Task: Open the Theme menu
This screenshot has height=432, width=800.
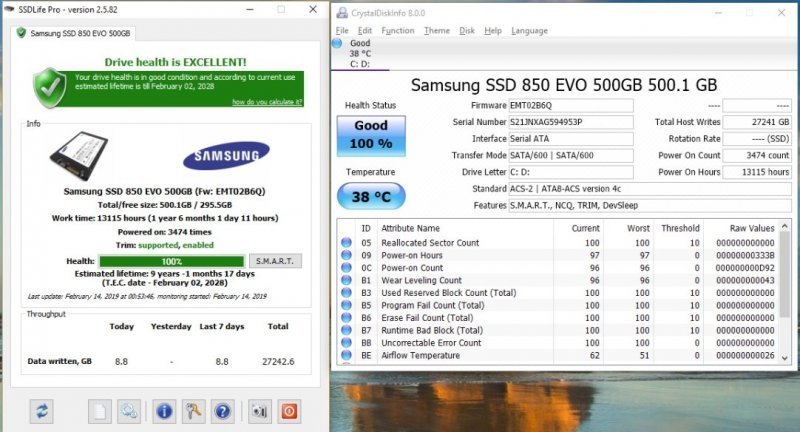Action: [x=436, y=31]
